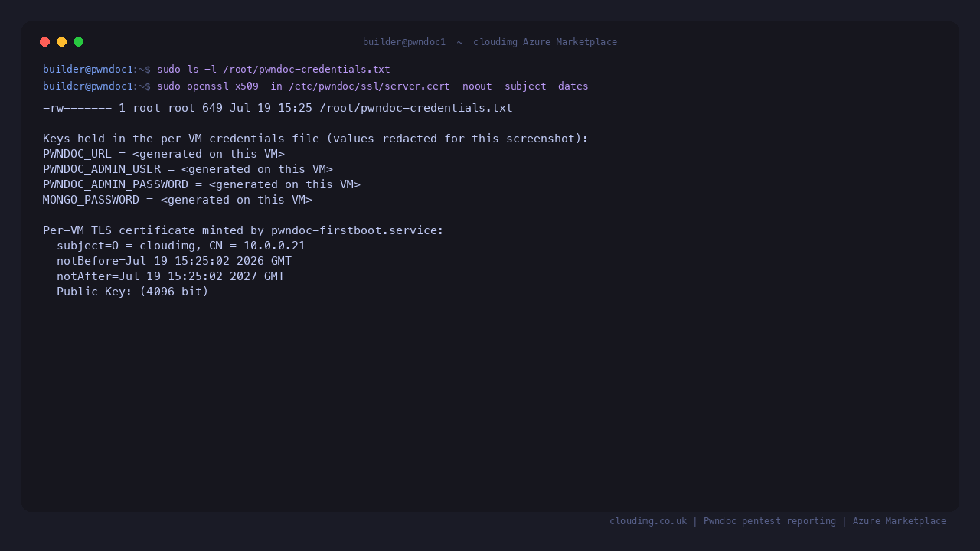This screenshot has width=980, height=551.
Task: Click the 'Public-Key: (4096 bit)' line
Action: 132,292
